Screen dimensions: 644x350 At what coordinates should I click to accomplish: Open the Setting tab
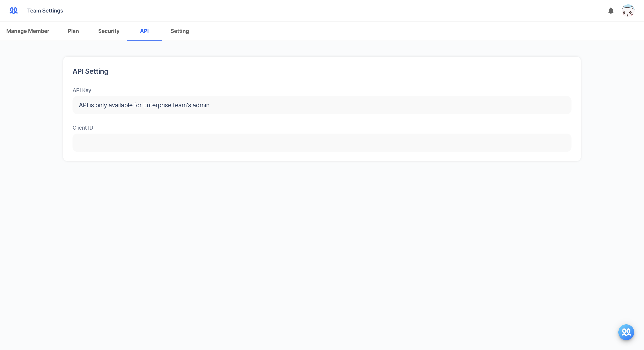pyautogui.click(x=179, y=31)
